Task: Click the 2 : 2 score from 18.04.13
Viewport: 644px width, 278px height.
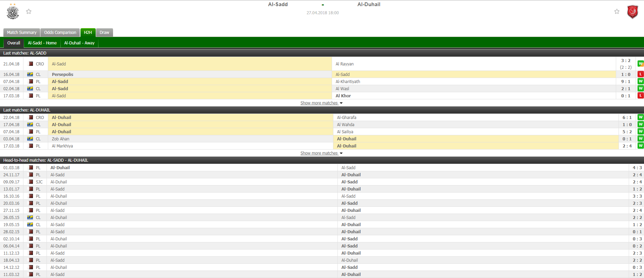Action: [637, 260]
